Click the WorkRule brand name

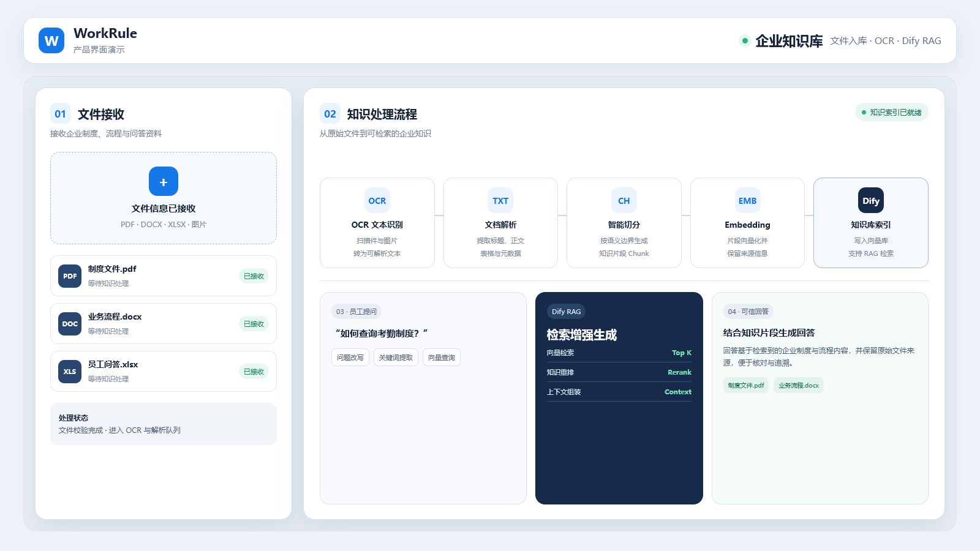point(105,33)
